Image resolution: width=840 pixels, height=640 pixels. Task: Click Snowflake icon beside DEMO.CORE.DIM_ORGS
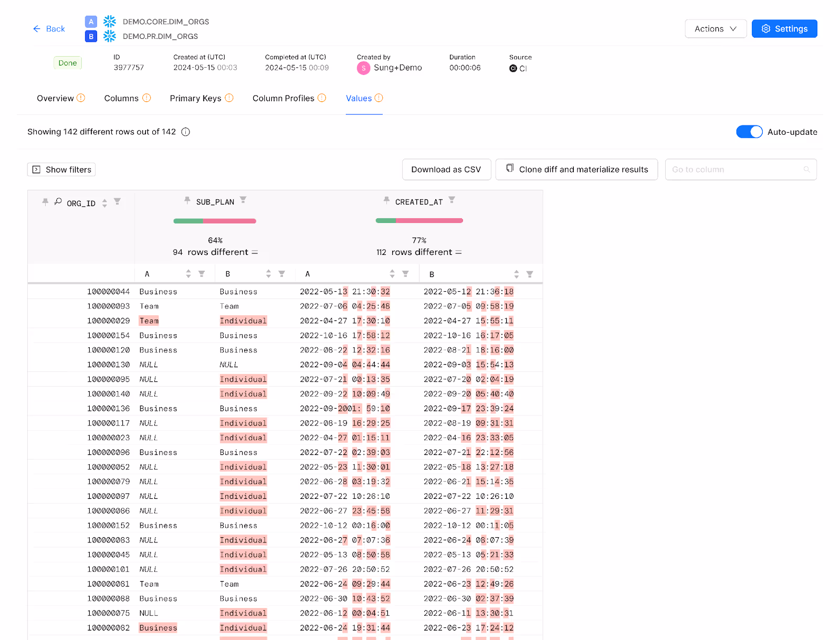(x=109, y=22)
